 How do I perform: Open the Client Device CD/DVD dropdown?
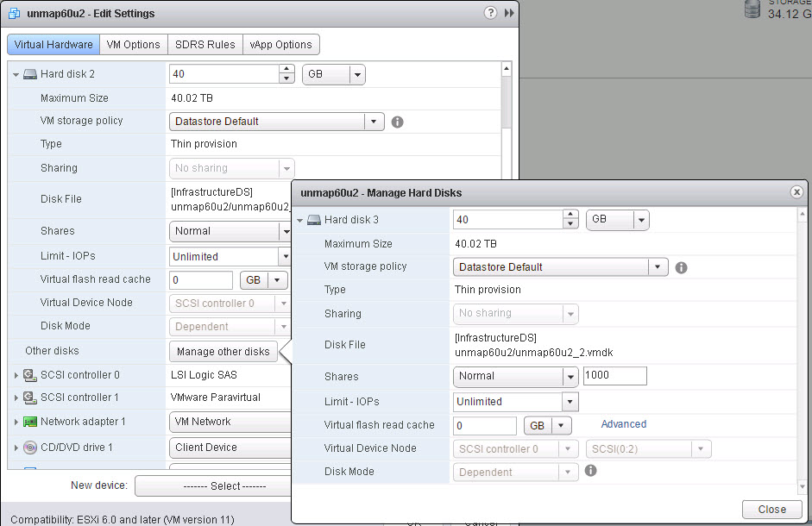[230, 448]
